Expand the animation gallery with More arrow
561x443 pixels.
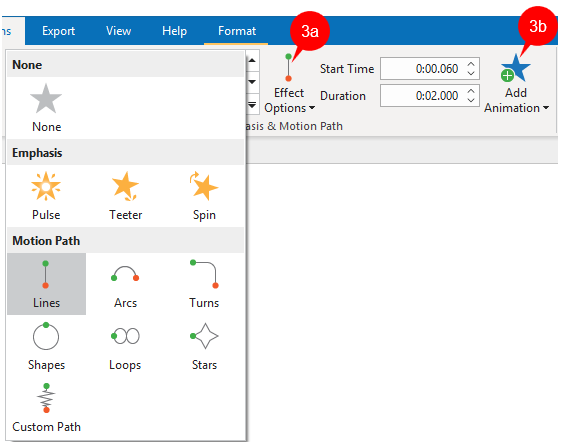[x=252, y=104]
